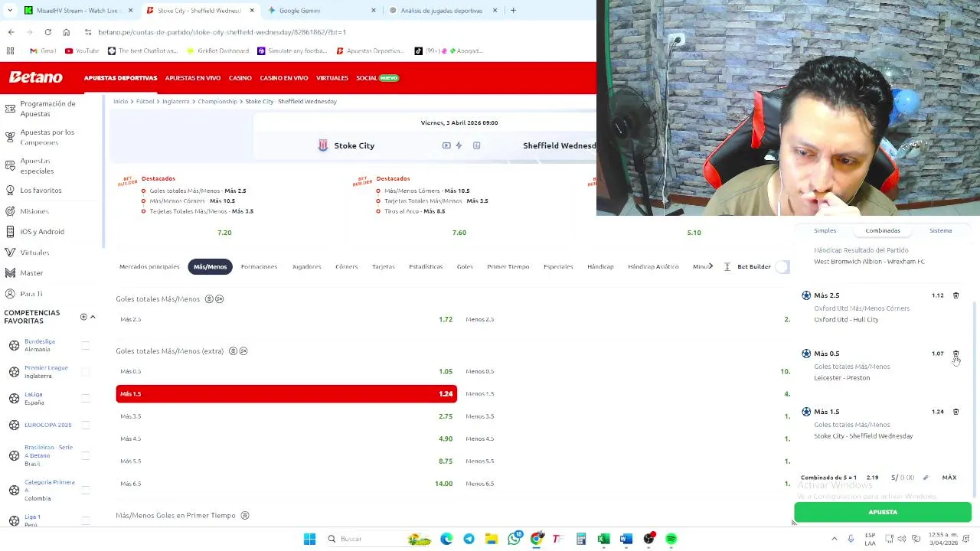Open Apuestas por los Campeones trophy icon
980x551 pixels.
[10, 137]
